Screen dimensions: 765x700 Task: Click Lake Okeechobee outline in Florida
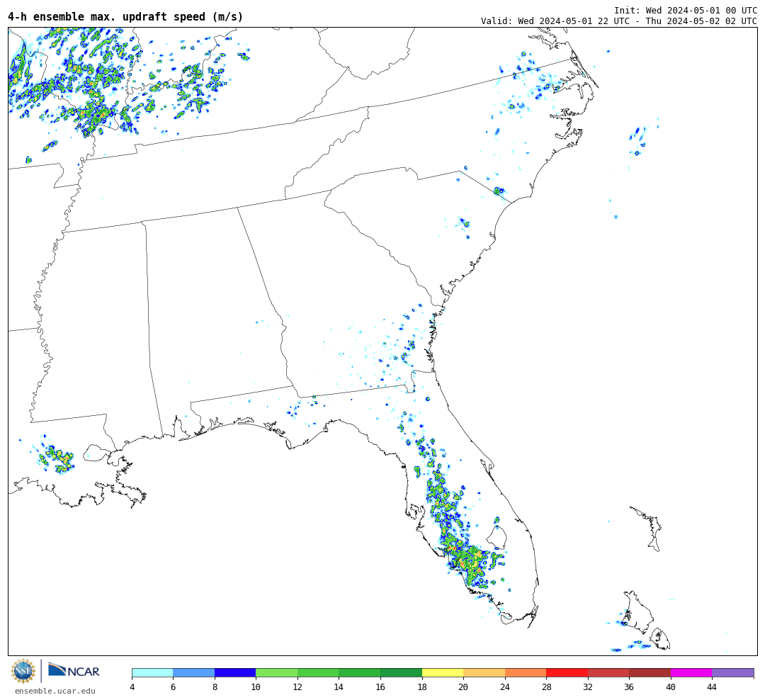(x=497, y=538)
